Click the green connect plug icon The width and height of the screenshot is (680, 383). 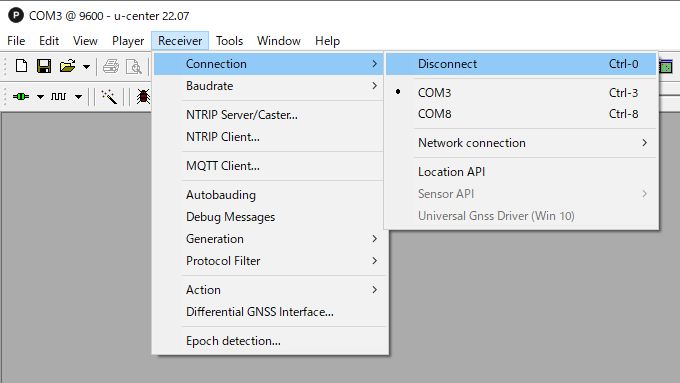(x=21, y=96)
